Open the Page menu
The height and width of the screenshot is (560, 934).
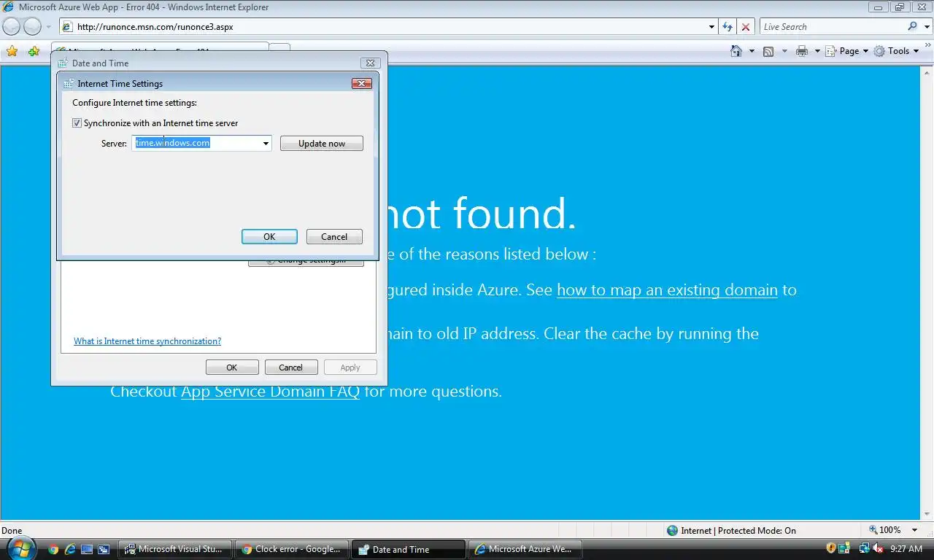pyautogui.click(x=847, y=51)
